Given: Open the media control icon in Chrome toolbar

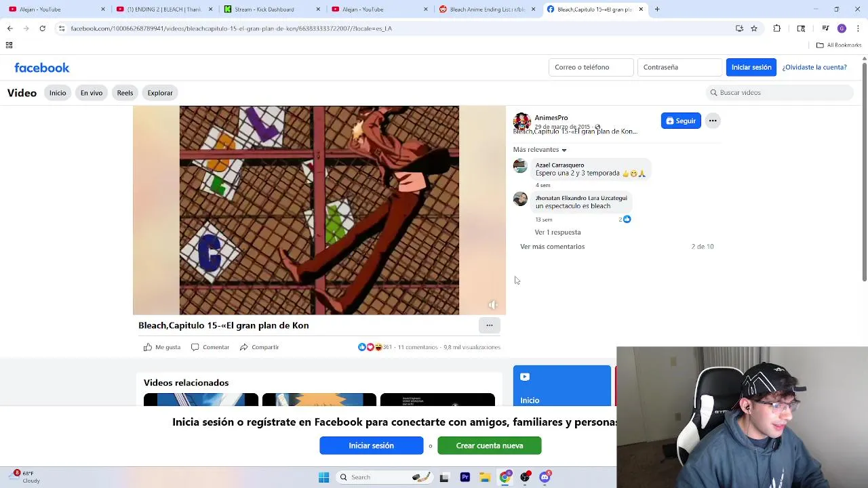Looking at the screenshot, I should coord(825,28).
